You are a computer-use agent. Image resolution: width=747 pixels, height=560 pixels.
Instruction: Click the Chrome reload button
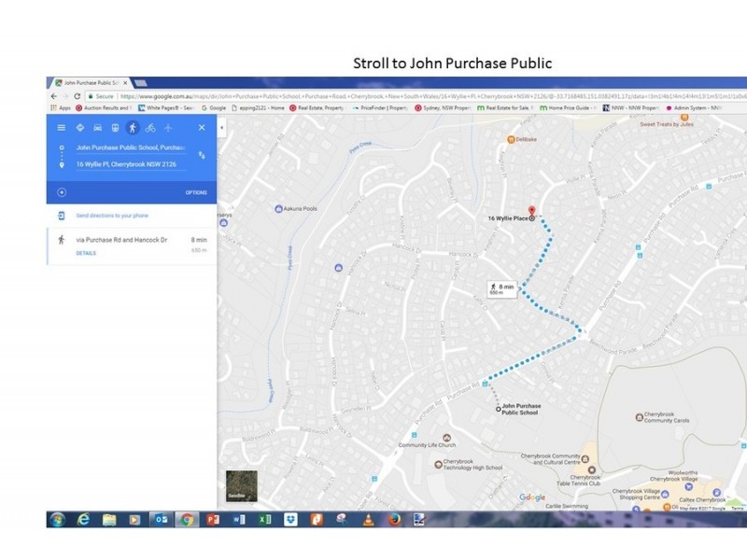tap(77, 96)
